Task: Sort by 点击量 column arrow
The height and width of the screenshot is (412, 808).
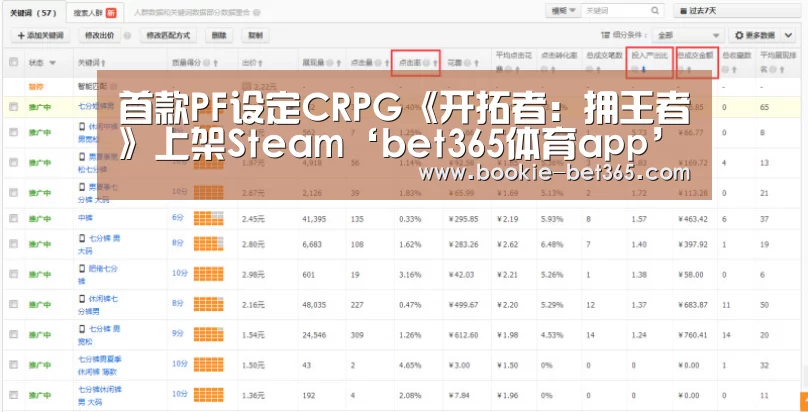Action: click(387, 63)
